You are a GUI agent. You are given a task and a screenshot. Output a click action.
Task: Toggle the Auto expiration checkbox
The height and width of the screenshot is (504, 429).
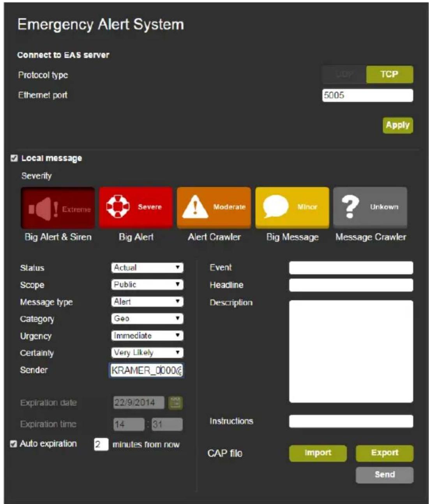point(13,444)
